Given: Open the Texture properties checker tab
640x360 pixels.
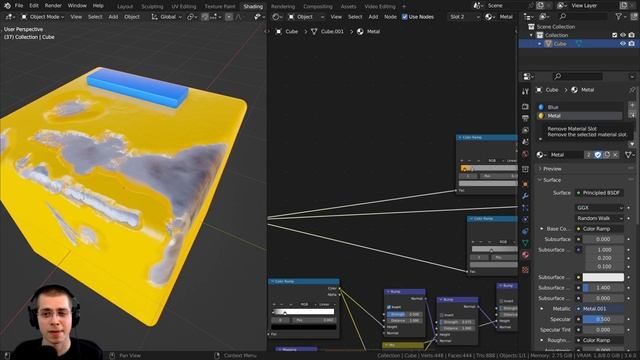Looking at the screenshot, I should coord(525,270).
